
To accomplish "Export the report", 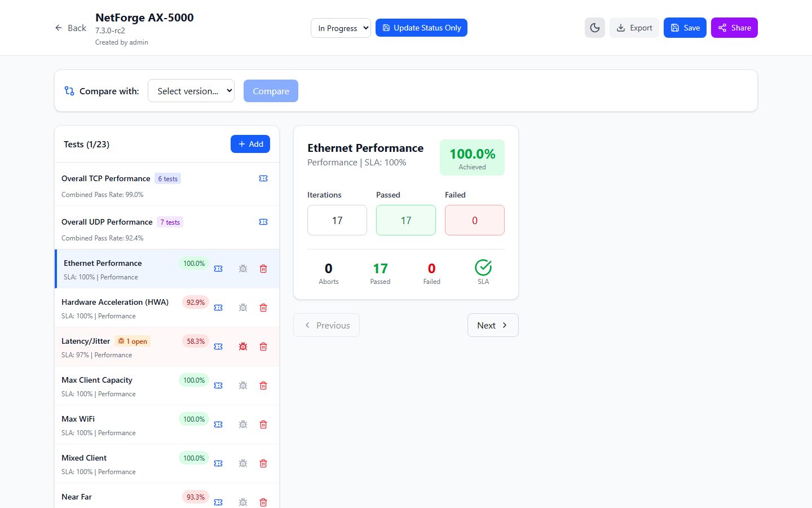I will pos(634,28).
